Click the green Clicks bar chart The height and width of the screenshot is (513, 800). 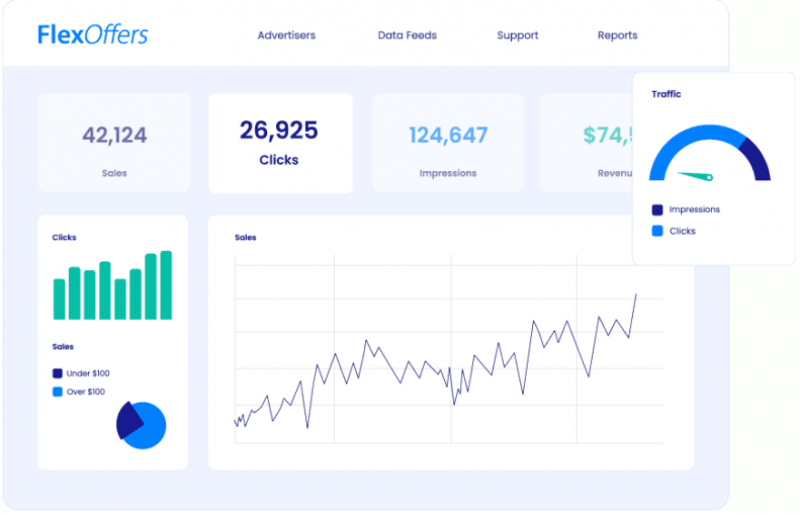coord(112,287)
